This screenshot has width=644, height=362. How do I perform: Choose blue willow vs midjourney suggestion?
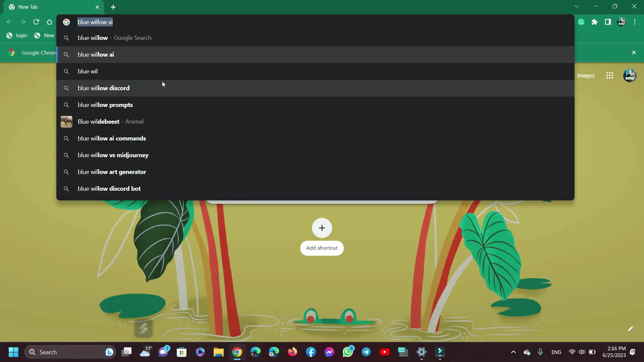(x=315, y=155)
